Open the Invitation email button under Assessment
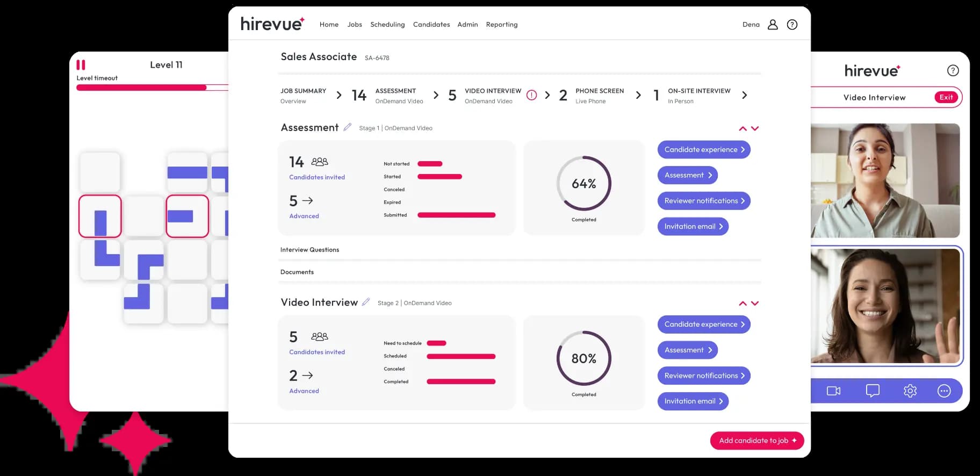980x476 pixels. 693,227
